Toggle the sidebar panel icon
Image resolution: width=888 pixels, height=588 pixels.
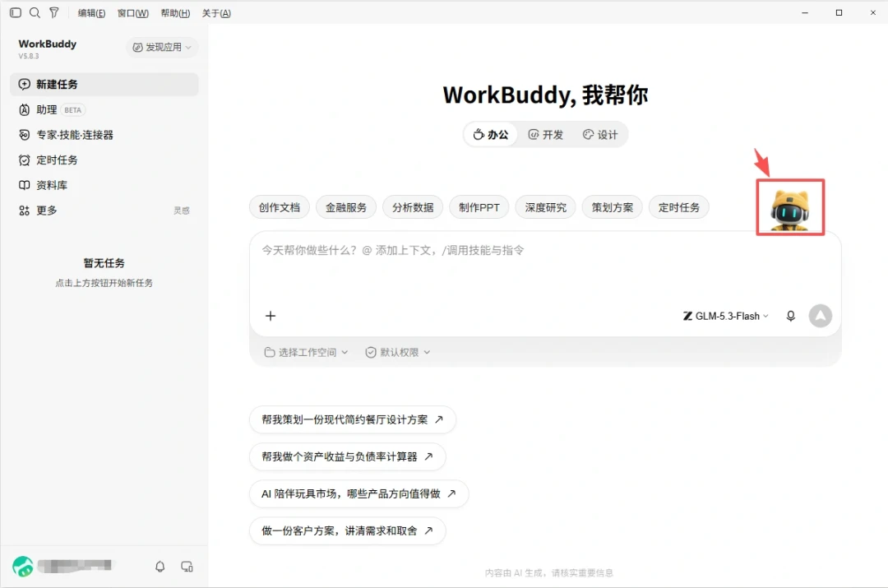pos(16,12)
